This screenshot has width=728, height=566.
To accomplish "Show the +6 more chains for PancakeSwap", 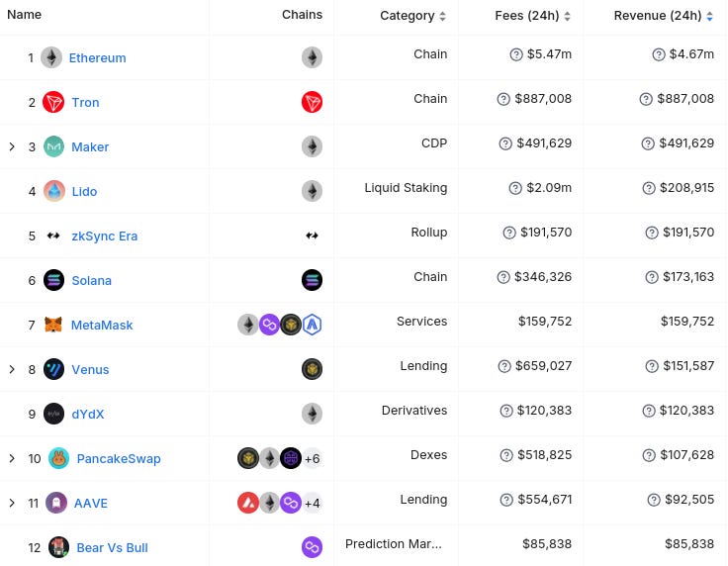I will [x=312, y=459].
